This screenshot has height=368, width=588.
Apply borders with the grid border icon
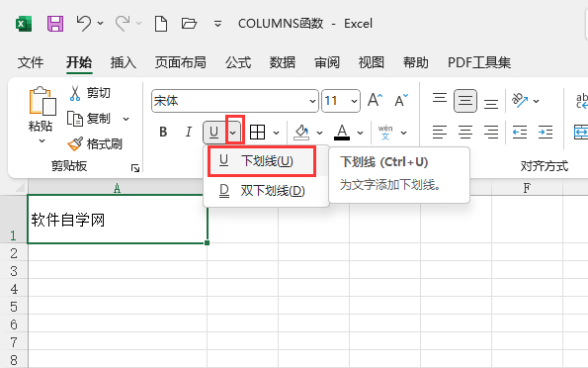(258, 132)
